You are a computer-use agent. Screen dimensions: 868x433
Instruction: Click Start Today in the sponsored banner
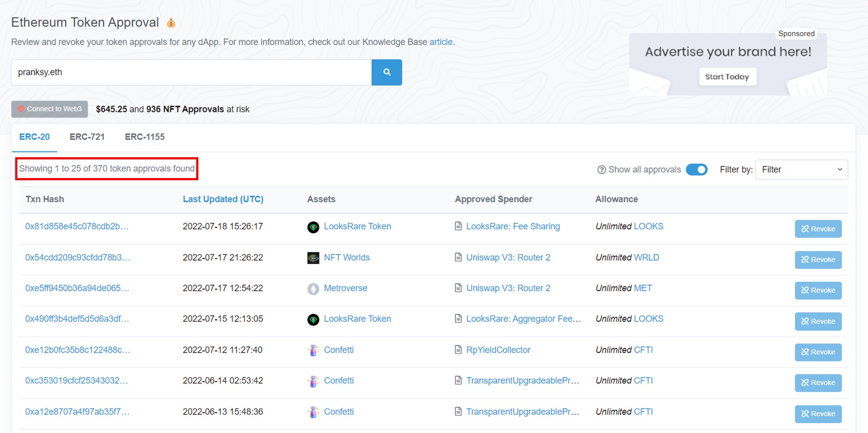tap(727, 76)
